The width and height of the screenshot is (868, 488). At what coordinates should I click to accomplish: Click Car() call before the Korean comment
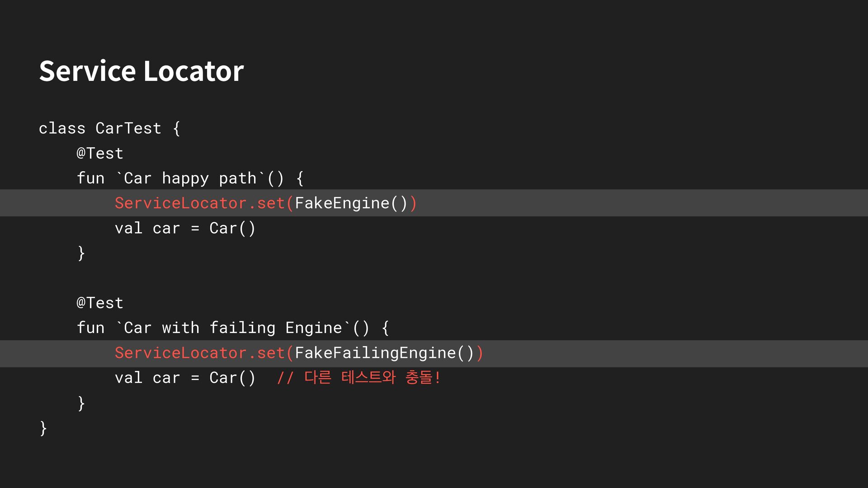[232, 378]
